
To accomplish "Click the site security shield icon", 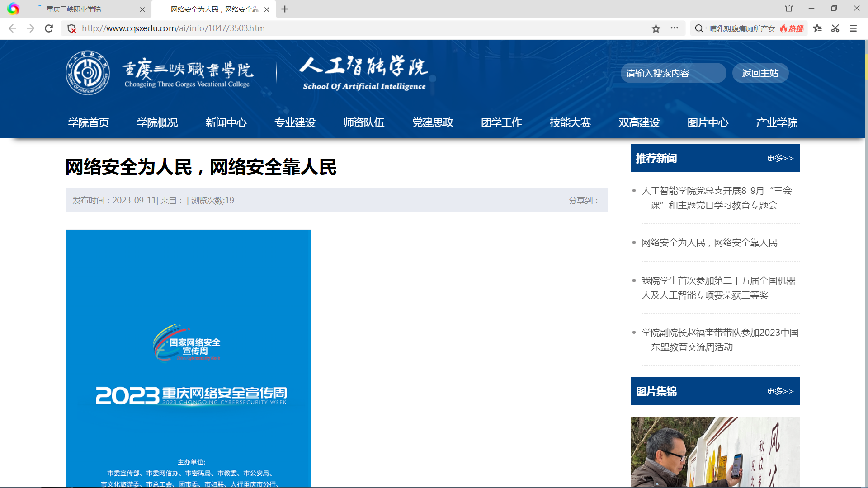I will pos(71,28).
